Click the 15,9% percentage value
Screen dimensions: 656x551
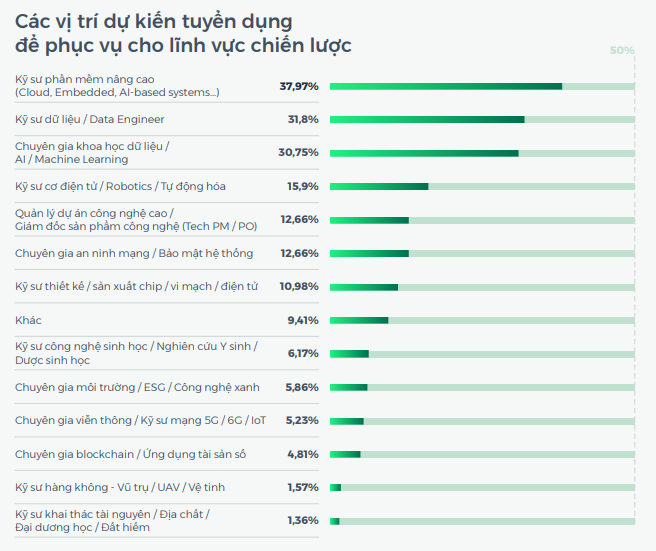point(303,187)
